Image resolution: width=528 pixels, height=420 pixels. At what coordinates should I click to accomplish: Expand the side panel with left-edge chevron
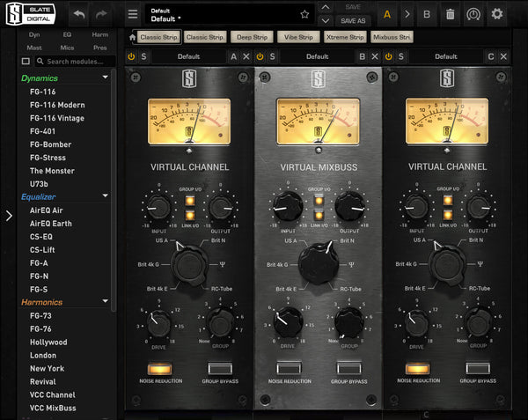[9, 216]
